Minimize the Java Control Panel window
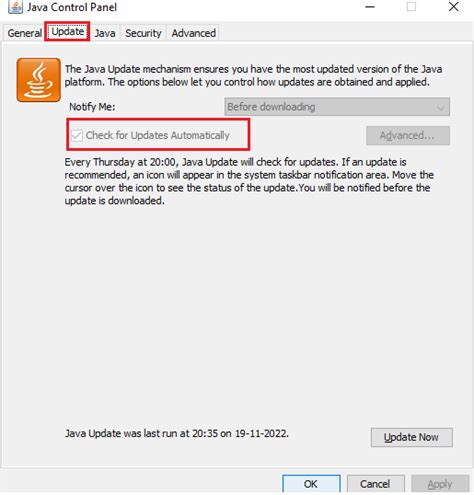474x495 pixels. 370,7
